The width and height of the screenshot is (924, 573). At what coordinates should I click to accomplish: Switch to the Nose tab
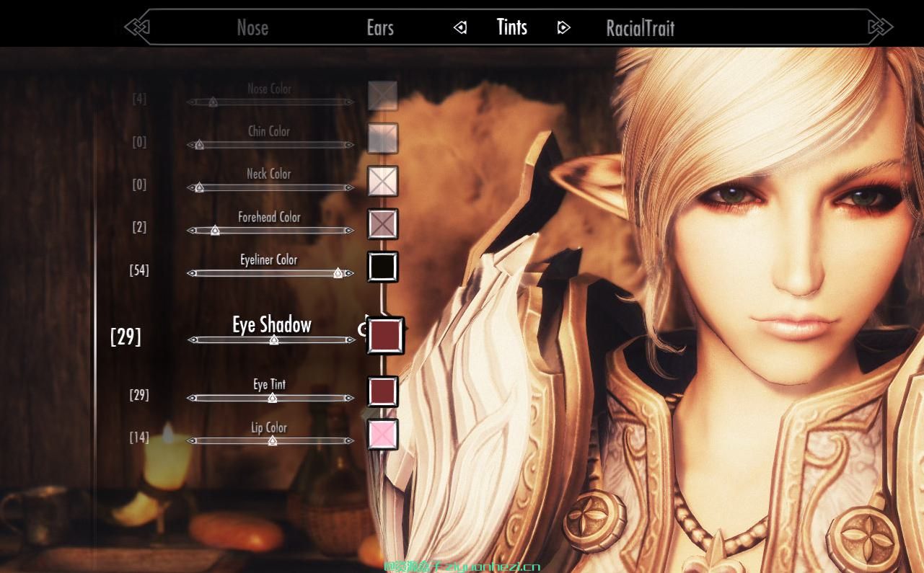[x=252, y=28]
